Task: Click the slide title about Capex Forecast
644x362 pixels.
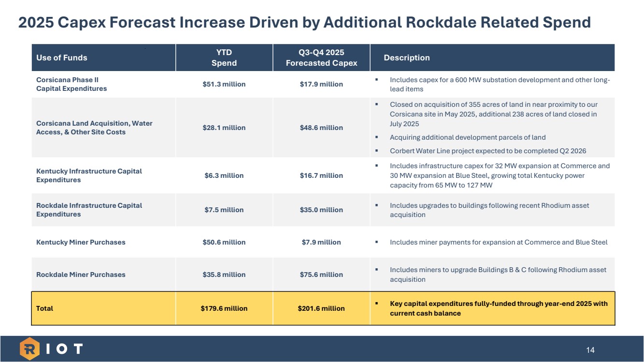Action: tap(304, 22)
